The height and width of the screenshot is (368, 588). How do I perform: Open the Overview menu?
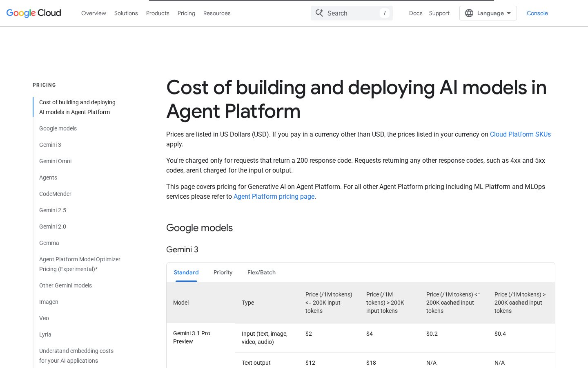[x=94, y=13]
